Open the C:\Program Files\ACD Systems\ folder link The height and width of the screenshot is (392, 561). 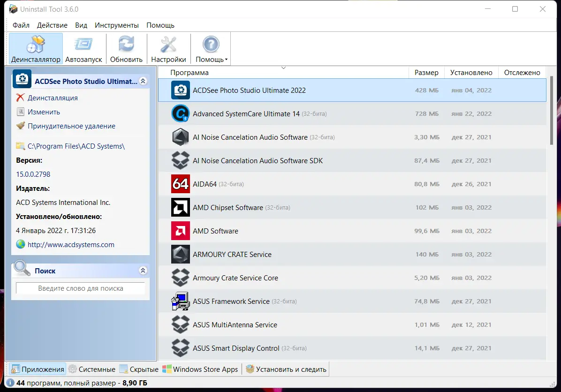[76, 146]
